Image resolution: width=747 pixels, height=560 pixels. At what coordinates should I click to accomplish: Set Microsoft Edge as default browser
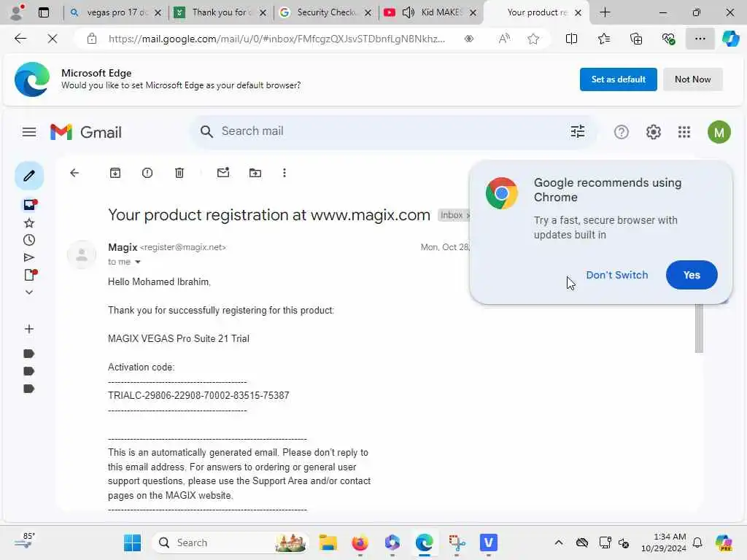[619, 79]
